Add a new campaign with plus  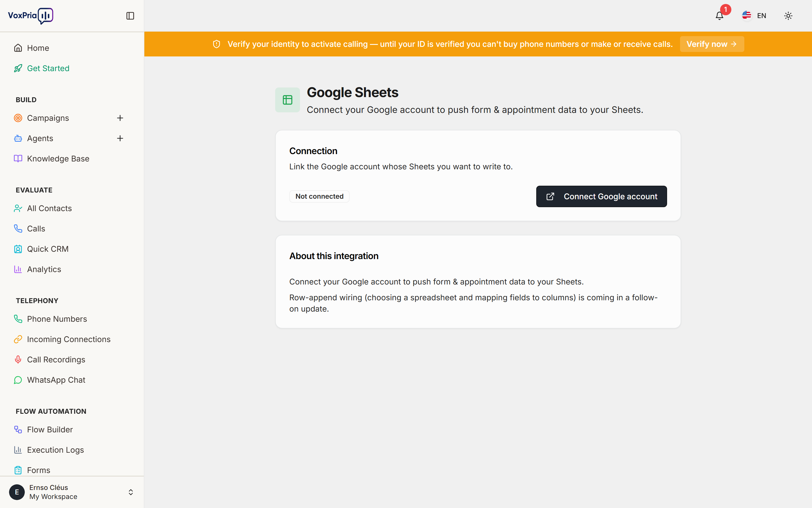pos(120,118)
